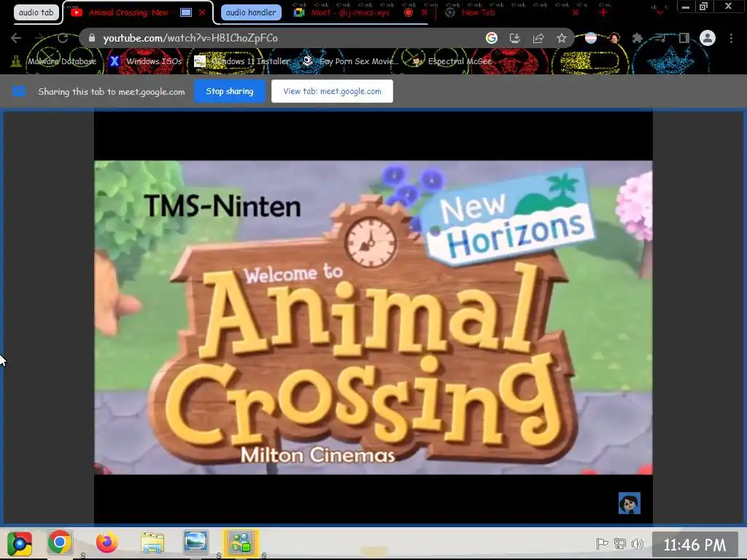
Task: Open the network tray icon
Action: click(620, 543)
